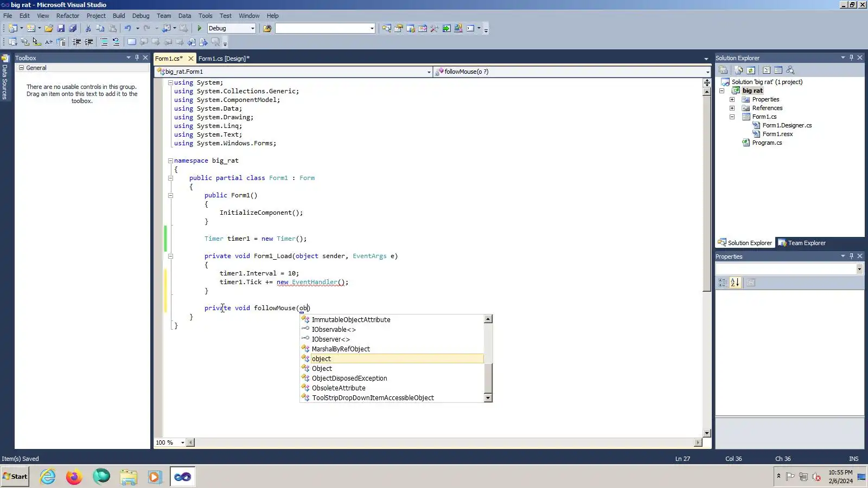Click the Visual Studio taskbar button
Viewport: 868px width, 488px height.
[x=182, y=477]
